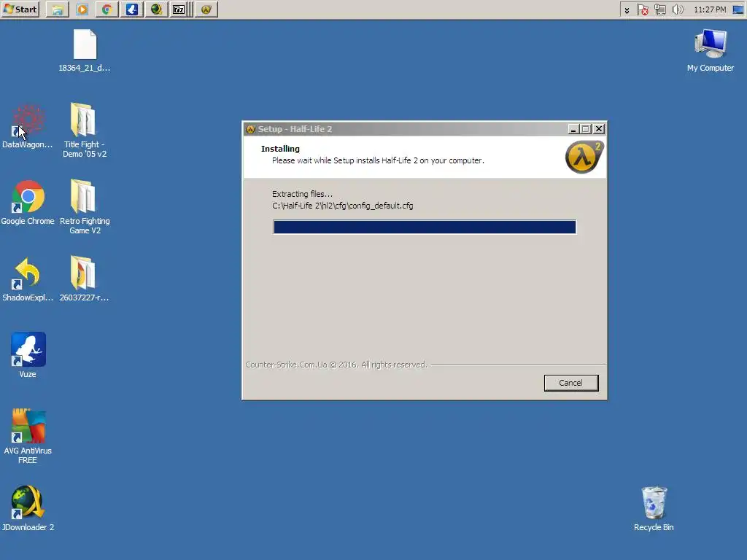Select the ShadowExplorer desktop shortcut
Viewport: 747px width, 560px height.
click(x=28, y=279)
